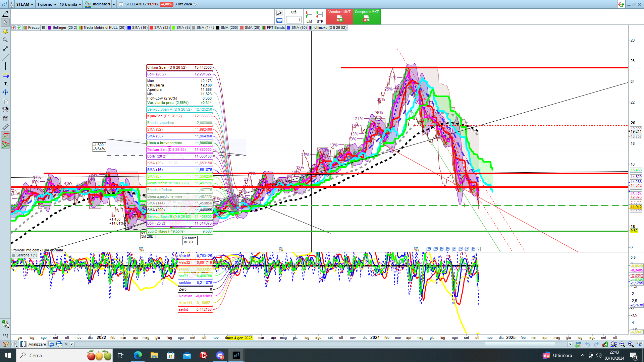Click the scroll right arrow

[x=570, y=344]
